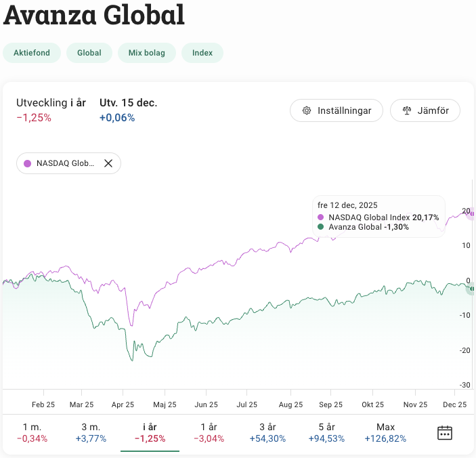
Task: Open the Aktiefond category tag
Action: coord(32,53)
